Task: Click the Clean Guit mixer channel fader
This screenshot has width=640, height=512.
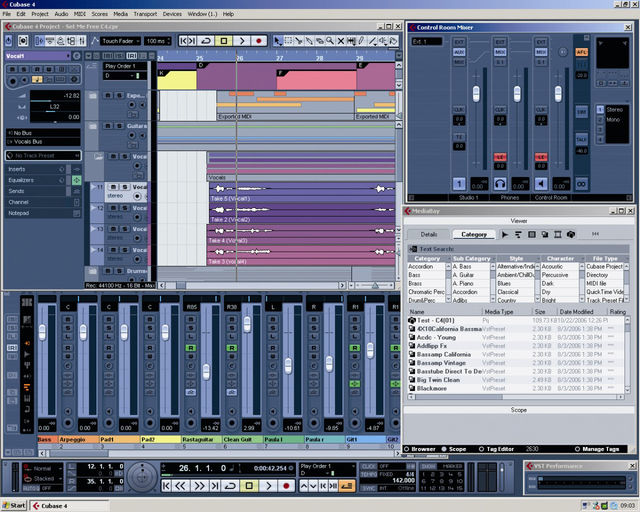Action: pos(247,324)
